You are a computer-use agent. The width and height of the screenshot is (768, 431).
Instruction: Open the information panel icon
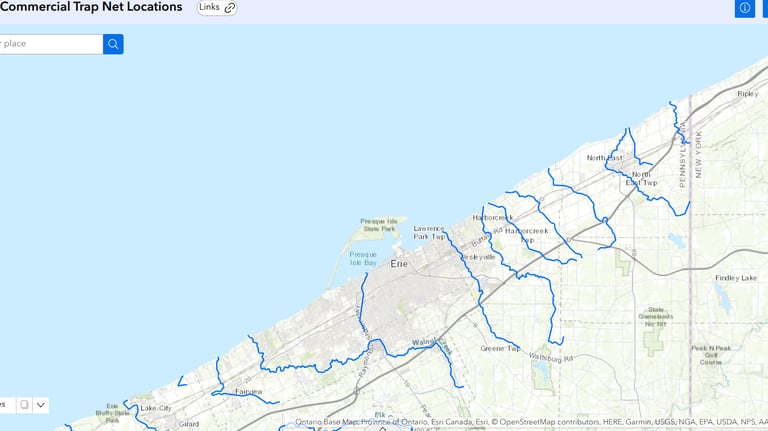point(744,8)
